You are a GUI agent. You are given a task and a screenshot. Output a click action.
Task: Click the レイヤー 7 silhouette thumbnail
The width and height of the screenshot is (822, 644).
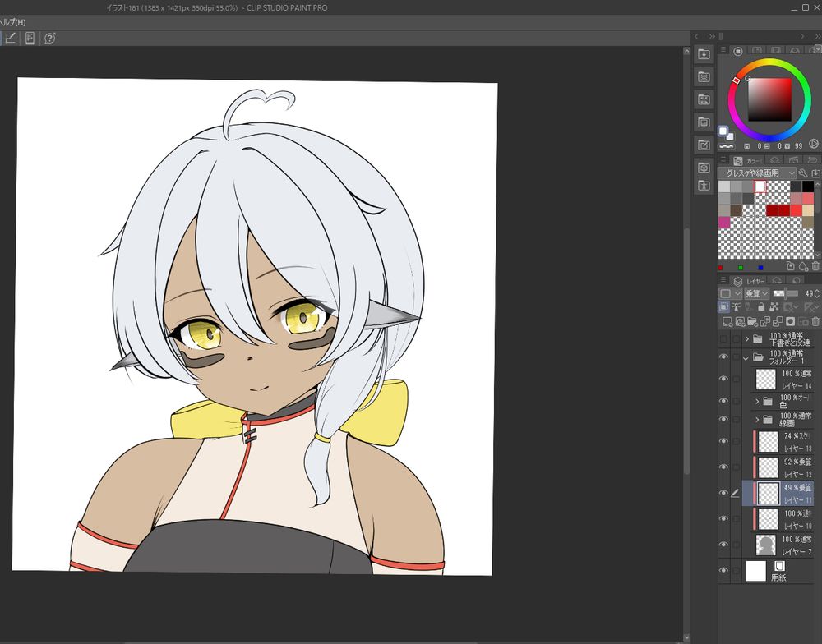766,545
